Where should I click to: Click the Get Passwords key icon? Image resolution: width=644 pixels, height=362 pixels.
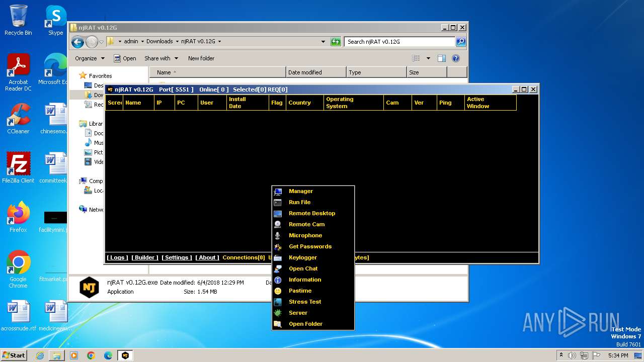[278, 246]
